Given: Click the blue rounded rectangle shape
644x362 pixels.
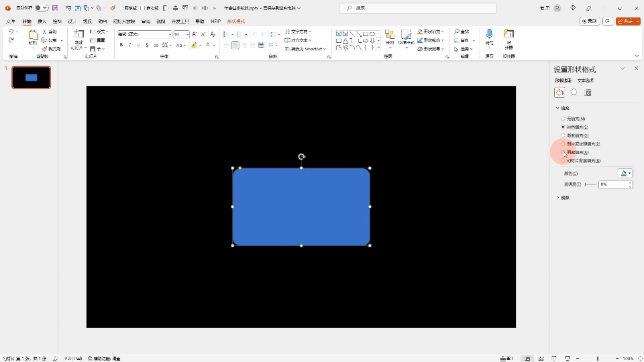Looking at the screenshot, I should pyautogui.click(x=301, y=207).
